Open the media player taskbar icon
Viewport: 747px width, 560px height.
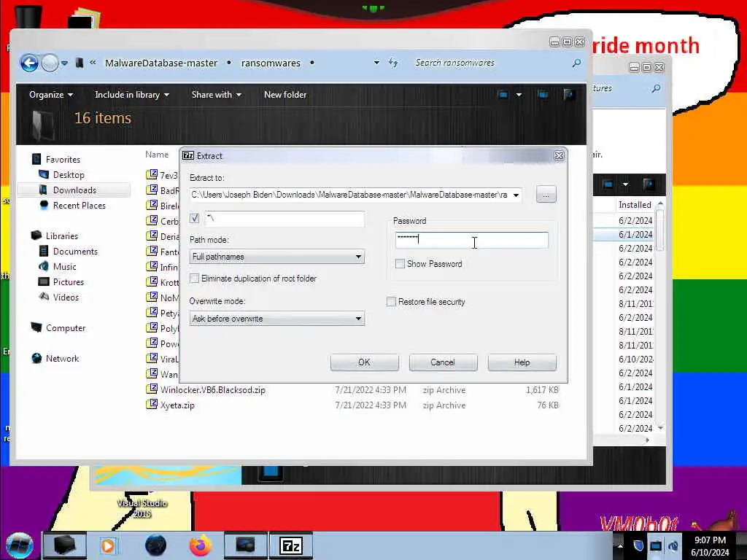108,545
